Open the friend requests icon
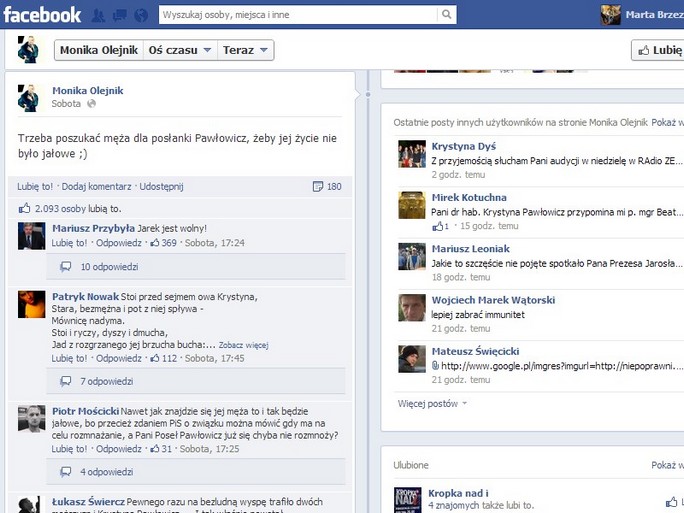Screen dimensions: 684x513 (x=99, y=16)
